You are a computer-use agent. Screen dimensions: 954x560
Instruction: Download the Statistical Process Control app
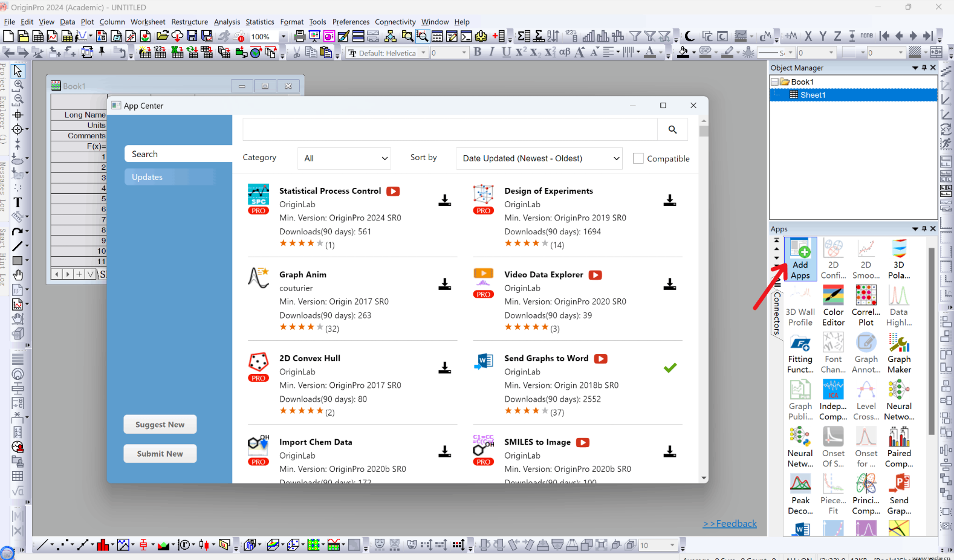click(444, 201)
